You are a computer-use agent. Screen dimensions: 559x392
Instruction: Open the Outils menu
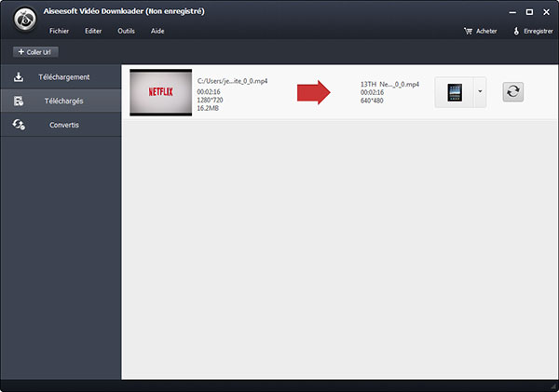tap(126, 31)
